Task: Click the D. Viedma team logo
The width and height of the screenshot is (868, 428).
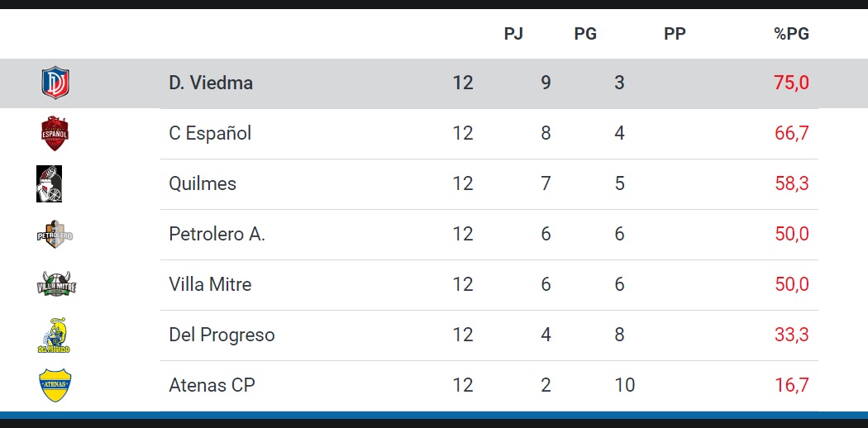Action: 55,83
